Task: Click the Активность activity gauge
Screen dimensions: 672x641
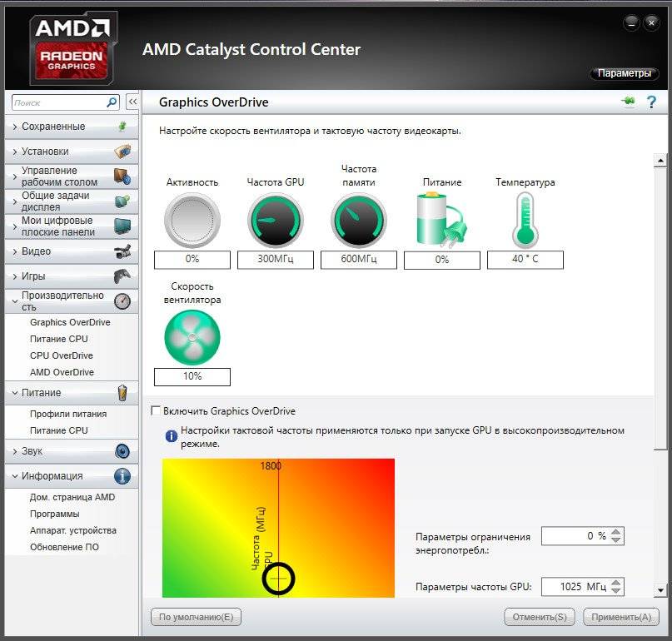Action: click(192, 221)
